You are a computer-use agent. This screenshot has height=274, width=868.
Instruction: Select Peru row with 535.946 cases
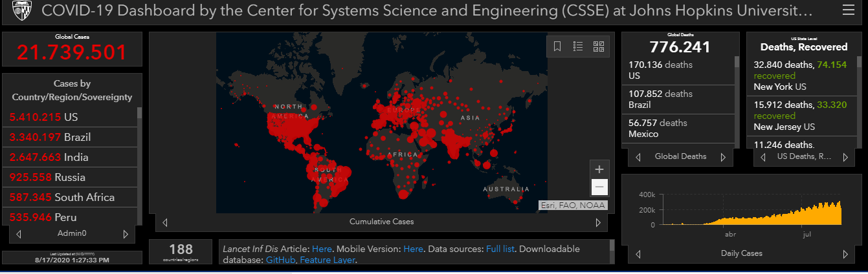click(x=70, y=216)
